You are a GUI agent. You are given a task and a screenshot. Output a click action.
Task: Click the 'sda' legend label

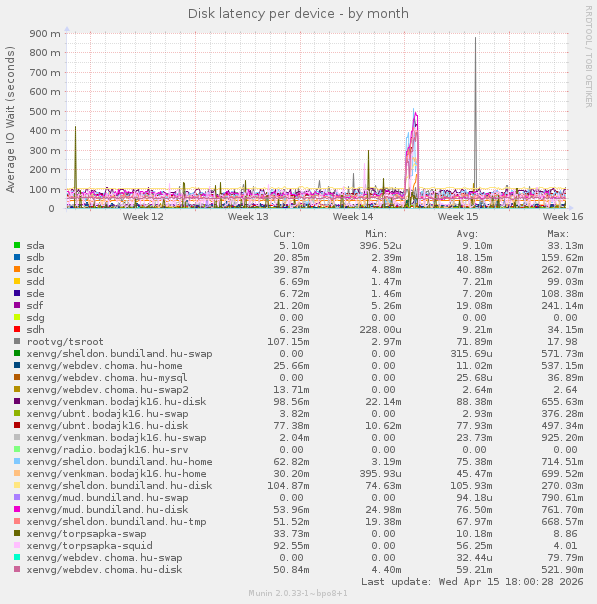(x=35, y=246)
